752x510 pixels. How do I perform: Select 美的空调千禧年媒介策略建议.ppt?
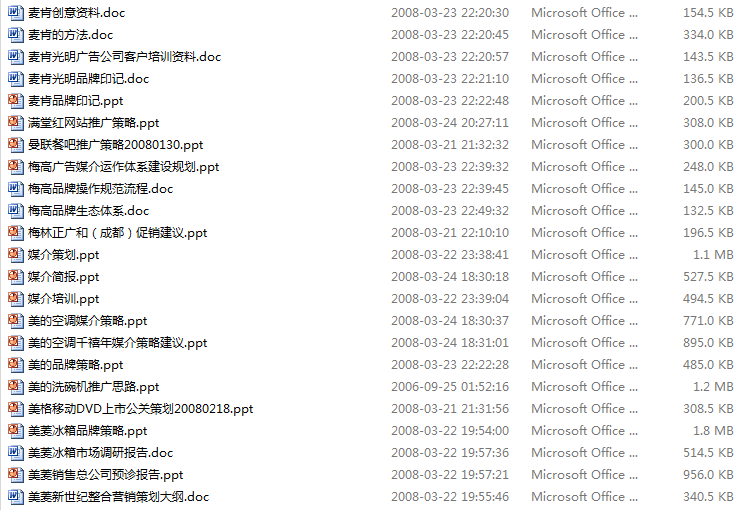118,343
